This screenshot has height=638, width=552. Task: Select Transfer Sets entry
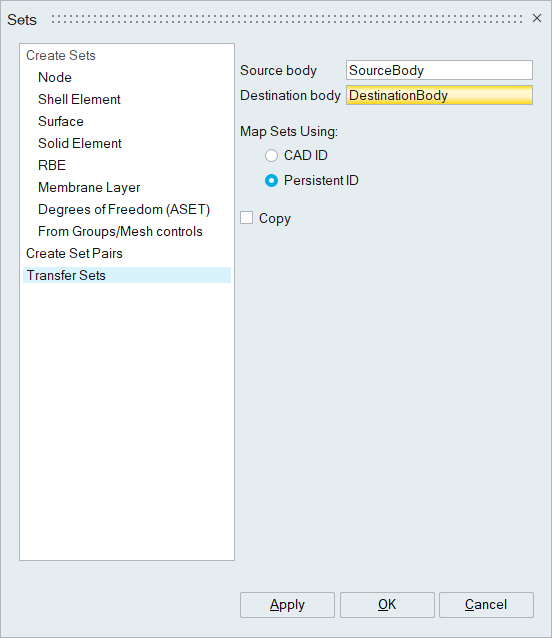point(127,275)
